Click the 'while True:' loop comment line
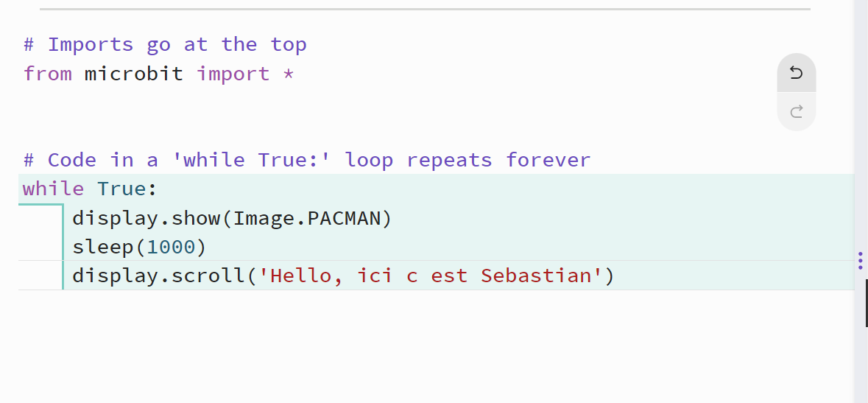Viewport: 868px width, 403px height. [307, 160]
